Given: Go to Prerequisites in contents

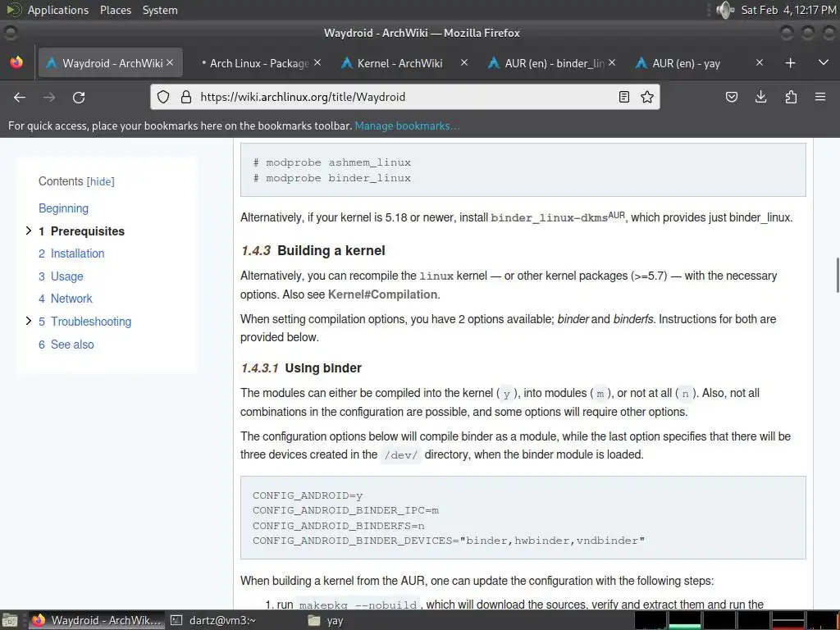Looking at the screenshot, I should [81, 231].
